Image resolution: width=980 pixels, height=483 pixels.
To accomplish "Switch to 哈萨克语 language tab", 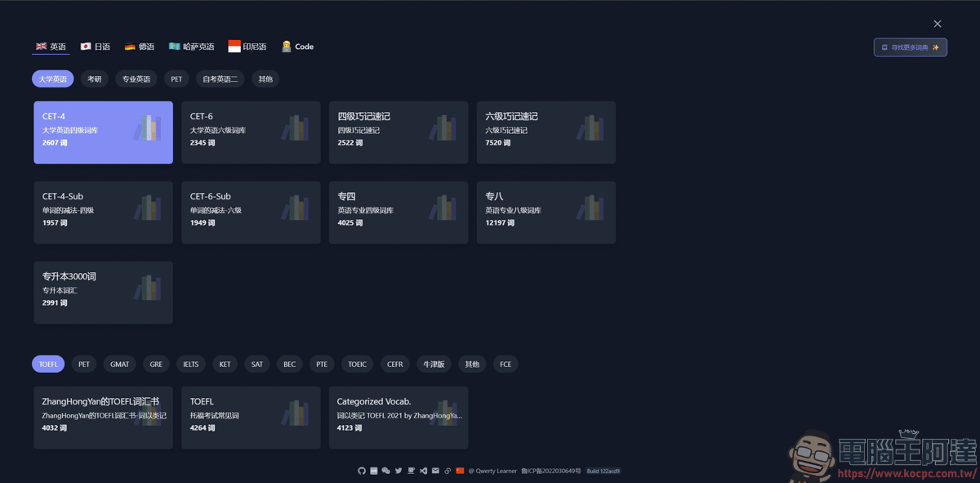I will pyautogui.click(x=191, y=47).
